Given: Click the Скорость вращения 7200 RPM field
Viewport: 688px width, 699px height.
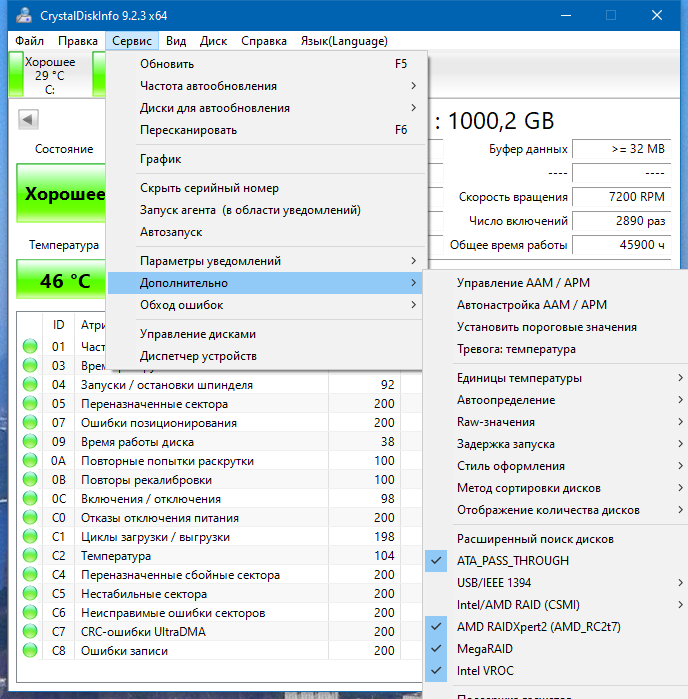Looking at the screenshot, I should point(621,197).
